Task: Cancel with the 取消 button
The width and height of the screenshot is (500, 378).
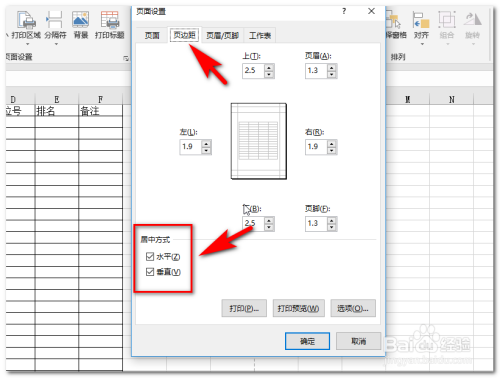Action: [x=358, y=341]
